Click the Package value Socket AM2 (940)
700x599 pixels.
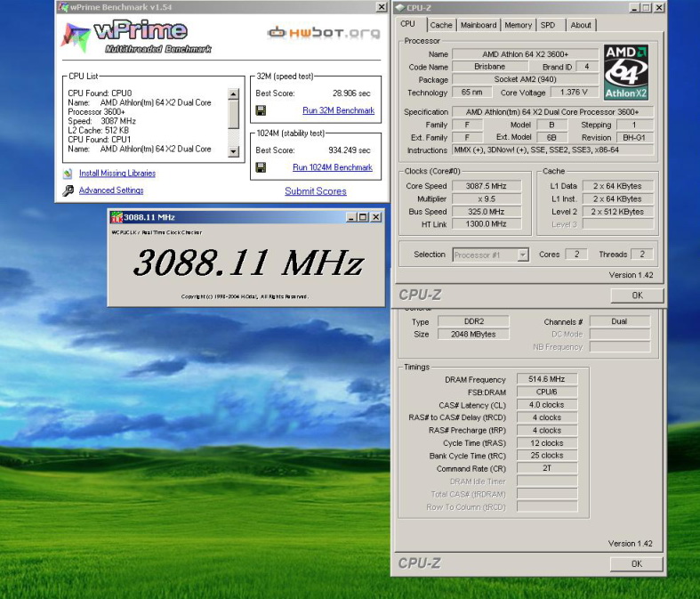[525, 79]
